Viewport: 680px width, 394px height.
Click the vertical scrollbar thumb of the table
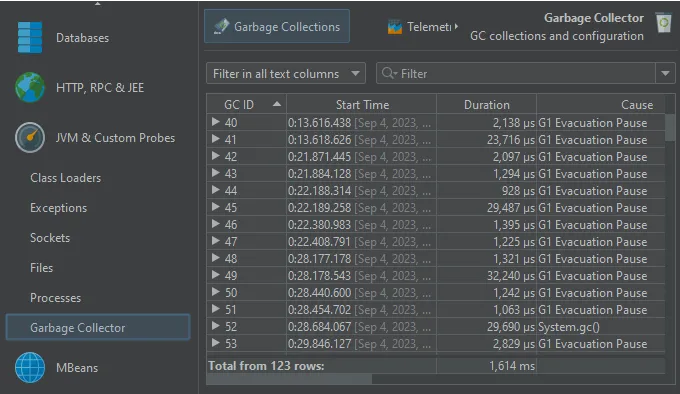[x=670, y=127]
